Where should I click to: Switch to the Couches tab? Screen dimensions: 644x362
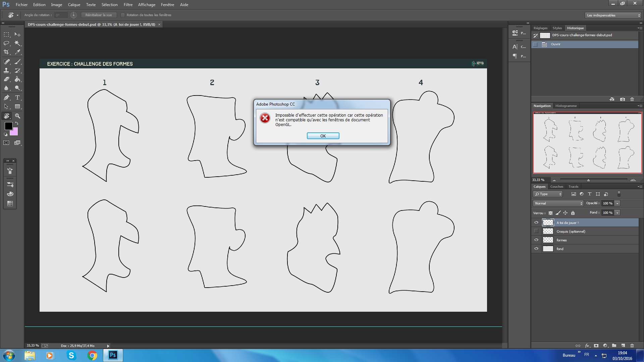pyautogui.click(x=556, y=187)
